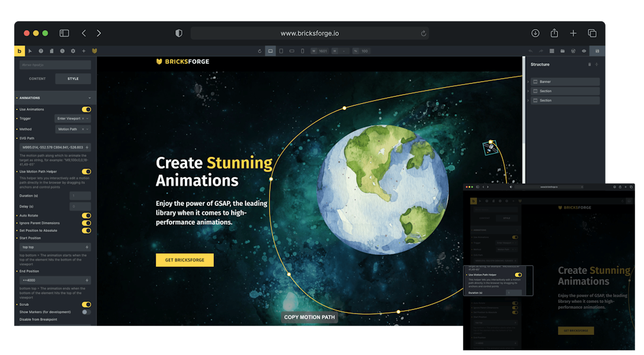The width and height of the screenshot is (644, 355).
Task: Select the desktop breakpoint preview icon
Action: point(270,51)
